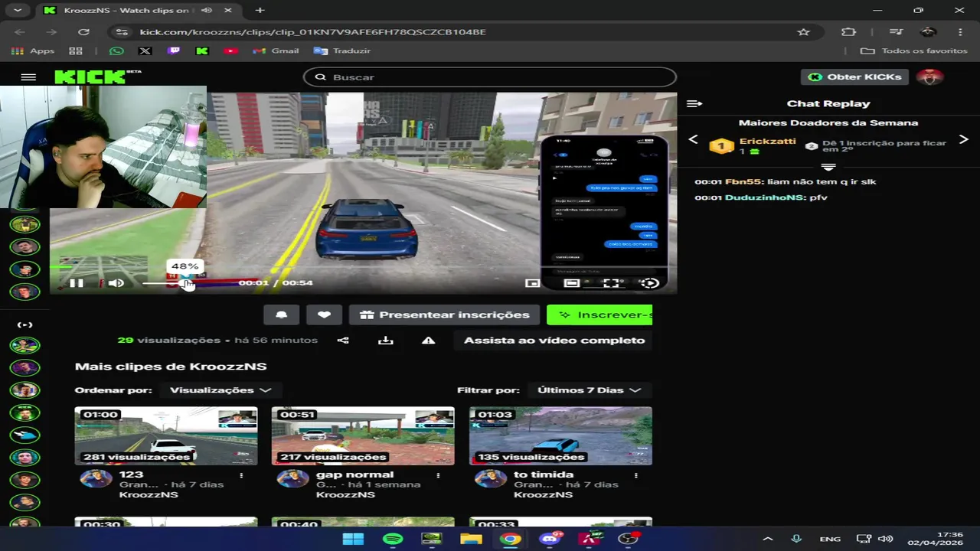Download the clip with download icon
980x551 pixels.
[386, 341]
